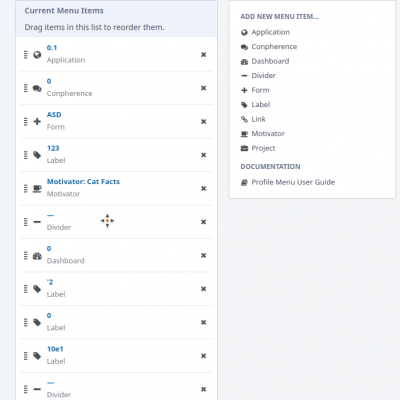Open the Motivator: Cat Facts item

pyautogui.click(x=83, y=182)
